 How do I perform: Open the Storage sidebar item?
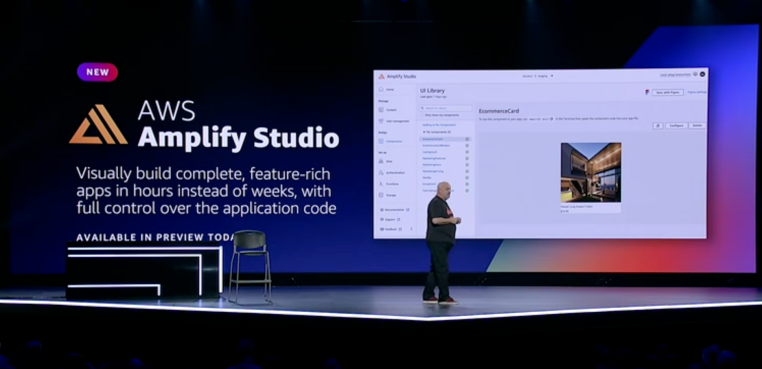tap(388, 195)
